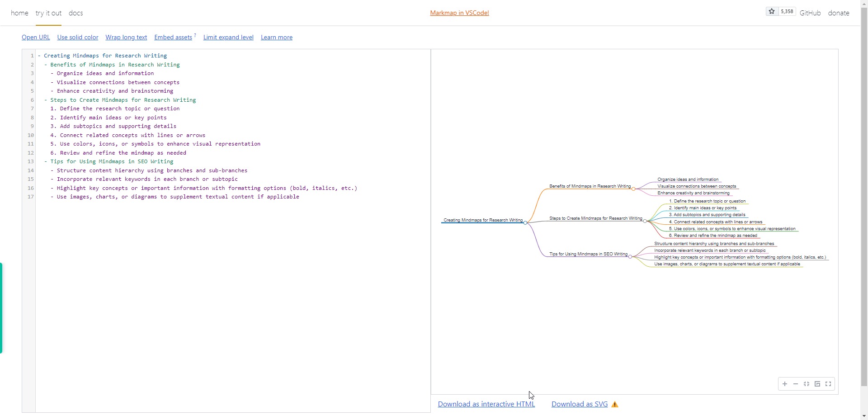
Task: Enter fullscreen mode for the mindmap
Action: [x=828, y=384]
